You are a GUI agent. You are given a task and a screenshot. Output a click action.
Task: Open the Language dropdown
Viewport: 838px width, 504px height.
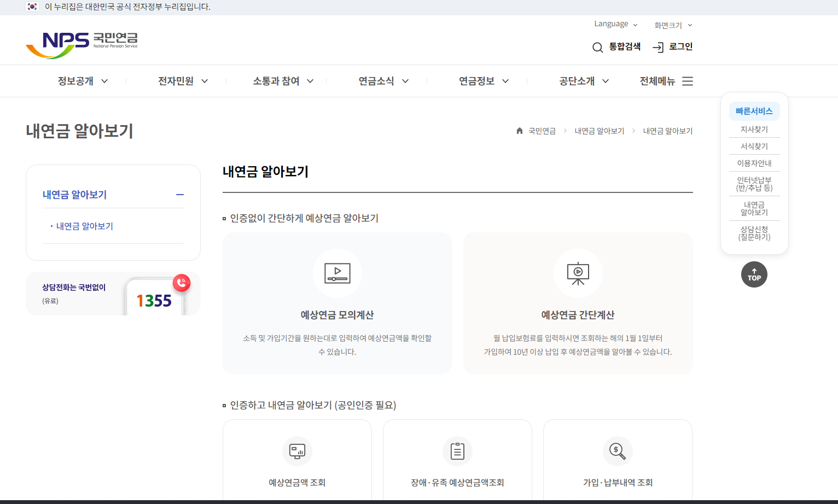(x=615, y=24)
